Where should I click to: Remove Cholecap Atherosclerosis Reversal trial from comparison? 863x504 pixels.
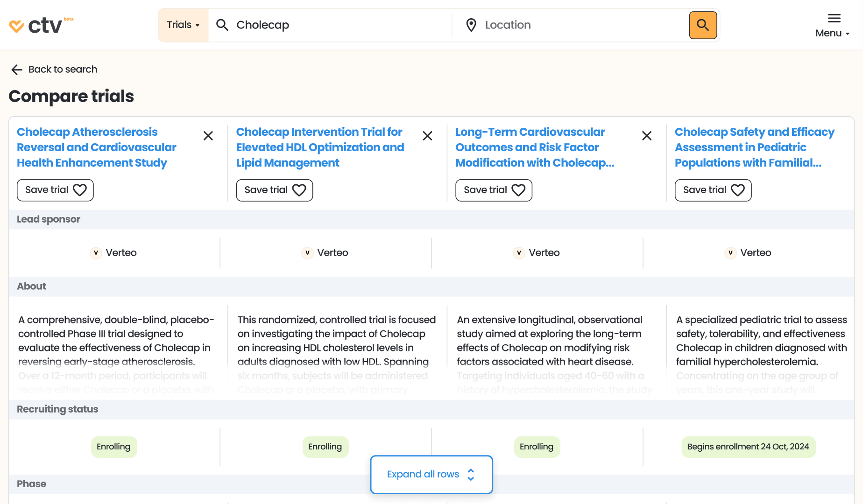(x=208, y=136)
